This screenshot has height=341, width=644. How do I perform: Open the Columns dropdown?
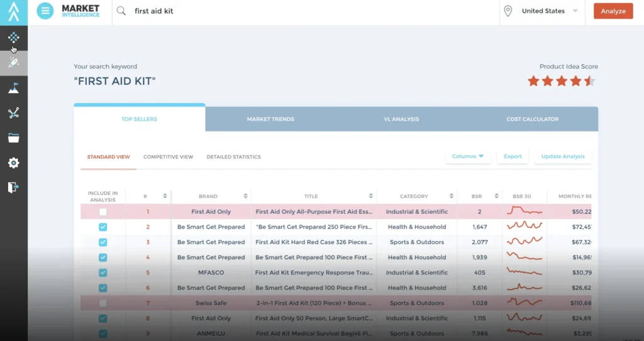click(x=468, y=157)
